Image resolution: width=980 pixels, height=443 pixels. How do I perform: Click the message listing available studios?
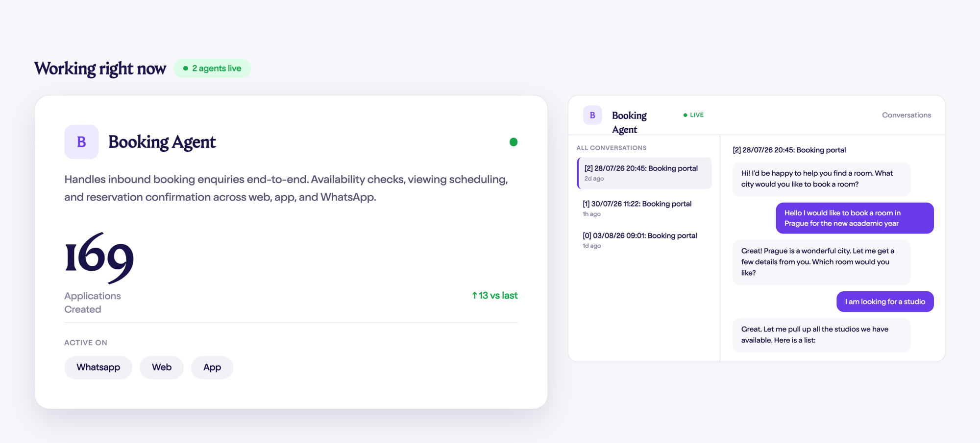(x=821, y=335)
